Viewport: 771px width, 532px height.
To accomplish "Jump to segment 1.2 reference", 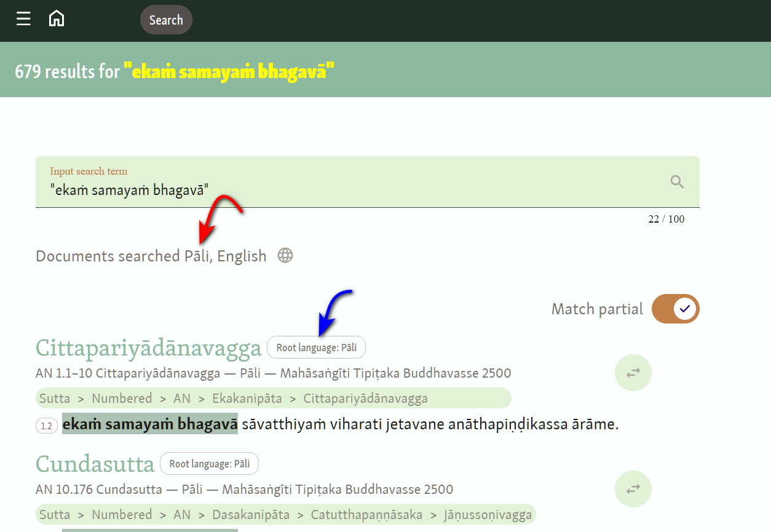I will pos(46,426).
